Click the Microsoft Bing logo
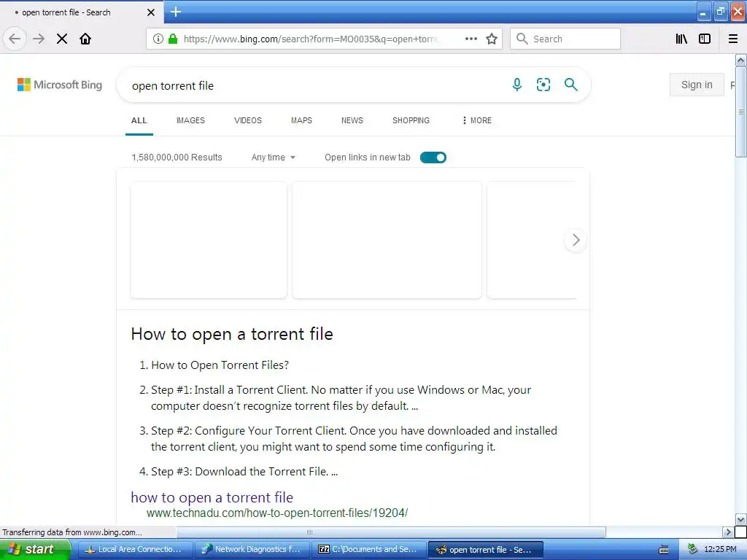Image resolution: width=747 pixels, height=560 pixels. [x=60, y=85]
